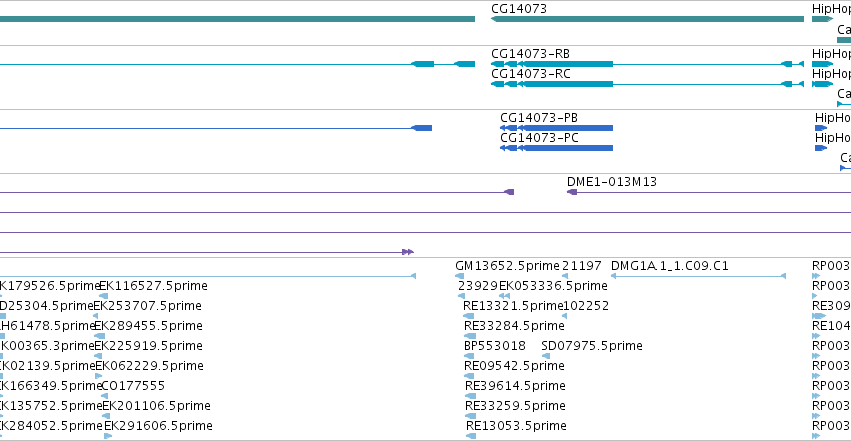Viewport: 851px width, 441px height.
Task: Select the CG14073-RC transcript label
Action: tap(531, 74)
